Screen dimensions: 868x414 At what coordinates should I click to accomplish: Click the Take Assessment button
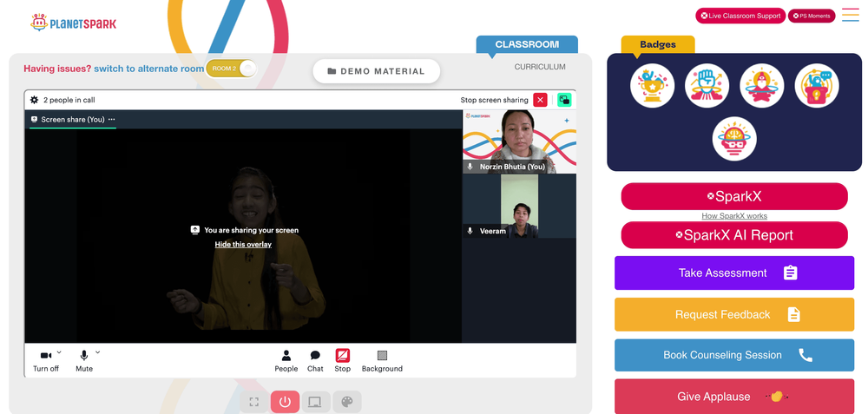(734, 273)
